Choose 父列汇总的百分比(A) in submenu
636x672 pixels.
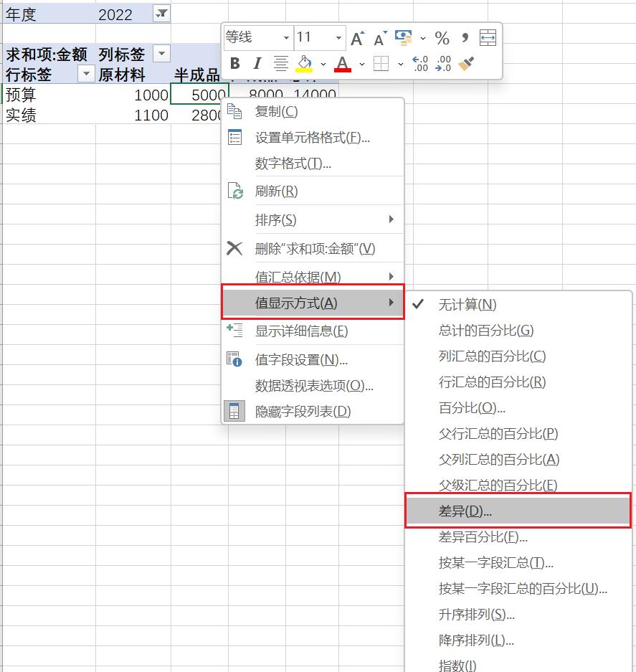518,460
